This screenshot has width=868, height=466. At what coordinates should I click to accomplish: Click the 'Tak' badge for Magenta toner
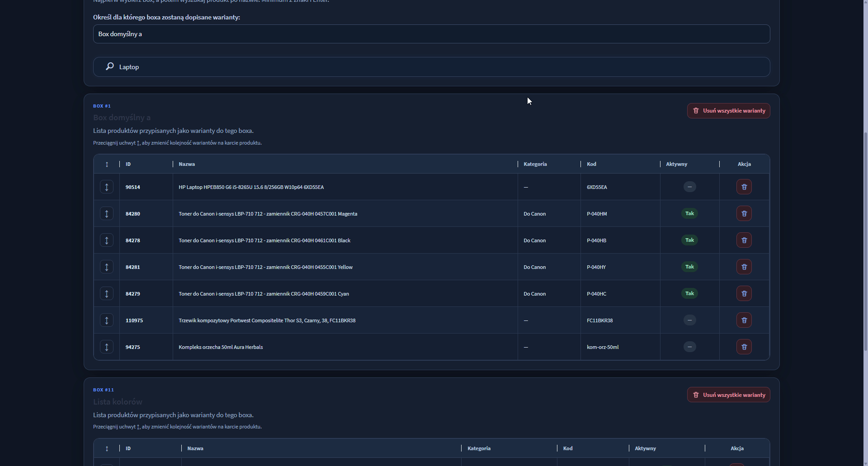click(689, 213)
